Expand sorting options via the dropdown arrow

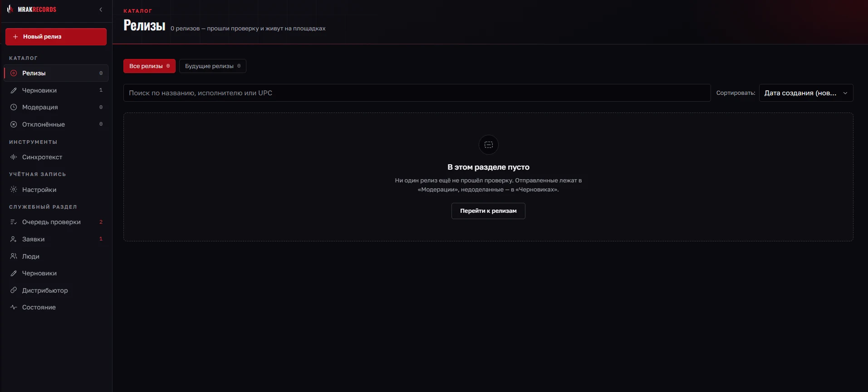pyautogui.click(x=845, y=93)
